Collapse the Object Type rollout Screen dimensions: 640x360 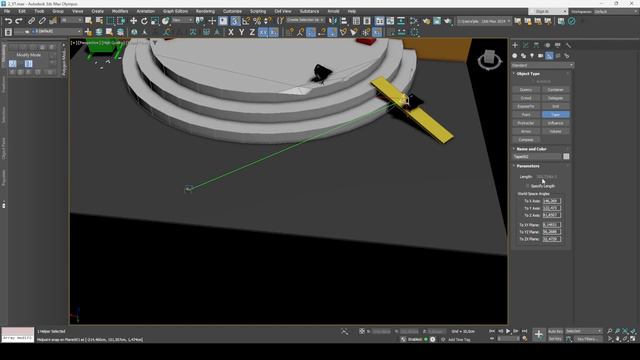pyautogui.click(x=528, y=73)
